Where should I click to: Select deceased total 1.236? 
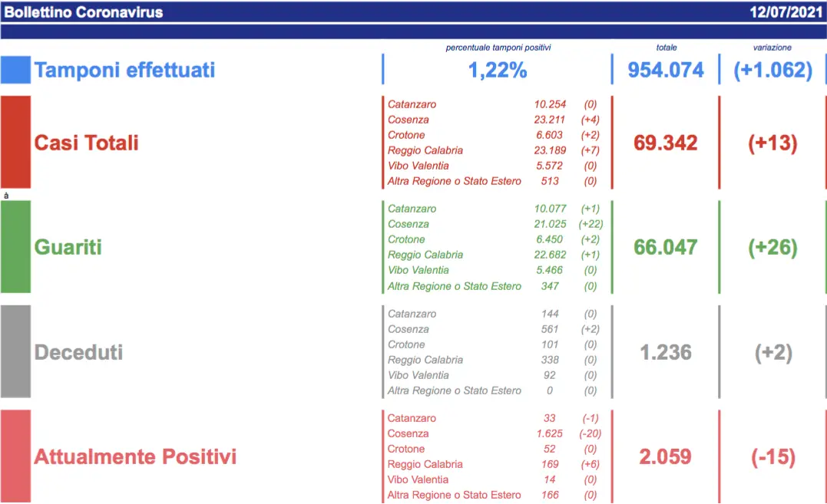[666, 352]
